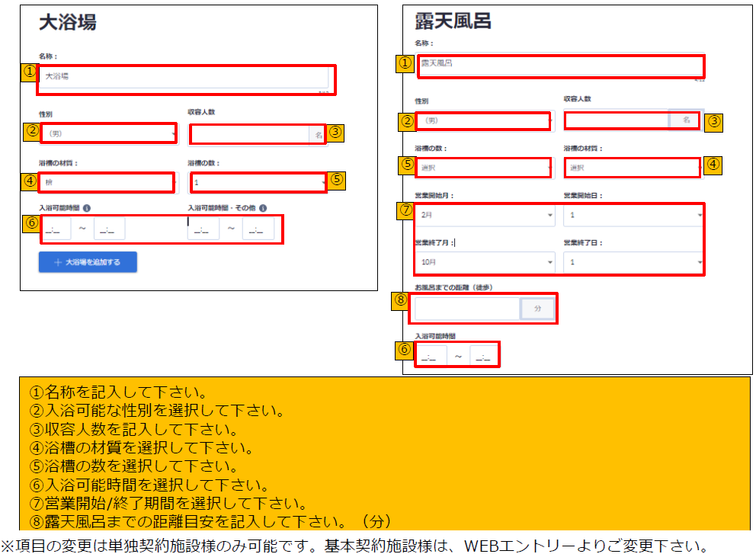
Task: Focus 収容人数 field in 露天風呂 form
Action: pos(616,120)
